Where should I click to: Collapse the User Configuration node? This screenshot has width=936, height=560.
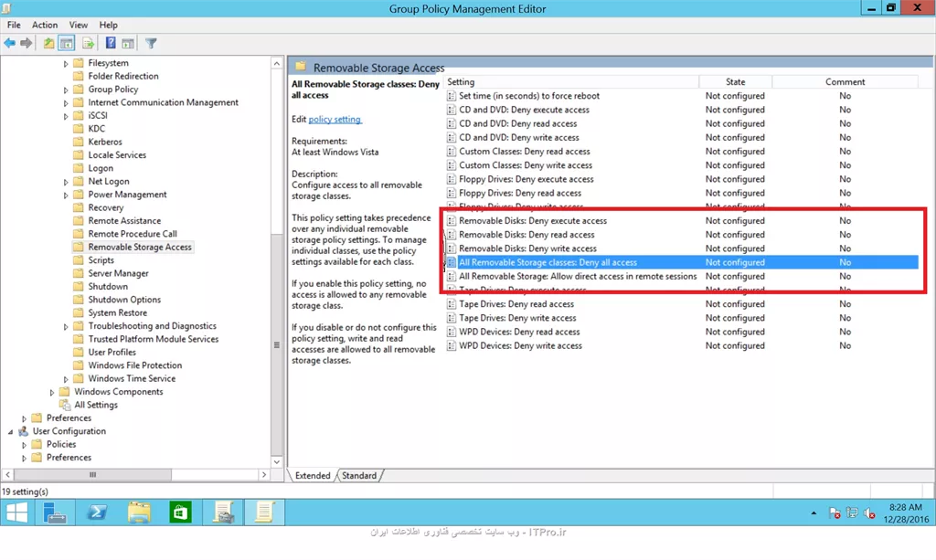(x=10, y=431)
